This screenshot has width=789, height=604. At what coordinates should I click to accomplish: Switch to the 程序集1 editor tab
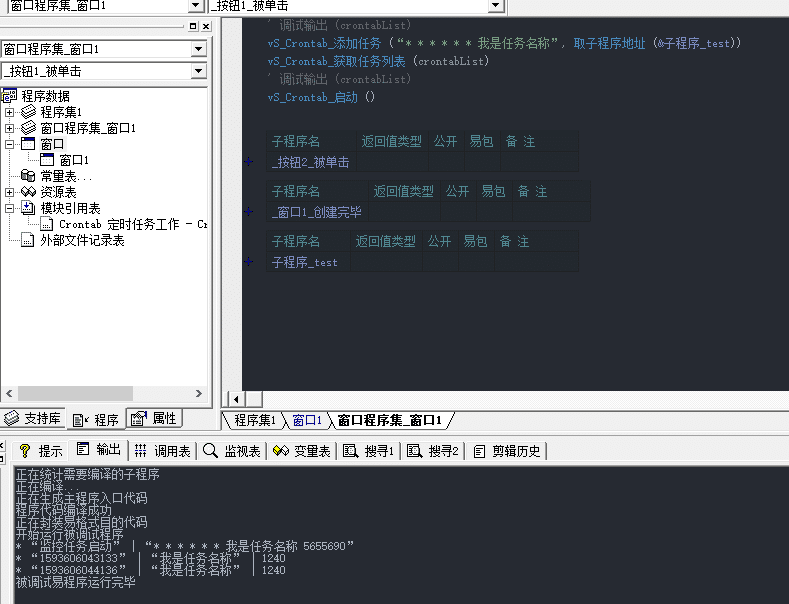tap(254, 420)
